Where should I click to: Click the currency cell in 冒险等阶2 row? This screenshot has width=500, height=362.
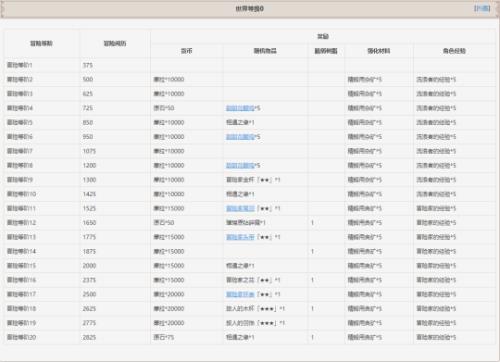tap(169, 80)
